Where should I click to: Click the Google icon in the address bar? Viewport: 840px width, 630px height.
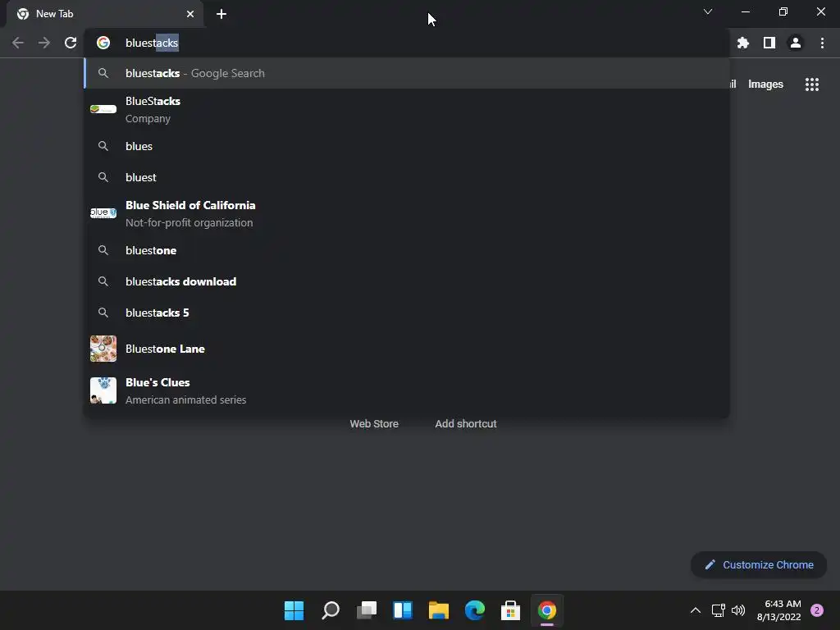103,43
